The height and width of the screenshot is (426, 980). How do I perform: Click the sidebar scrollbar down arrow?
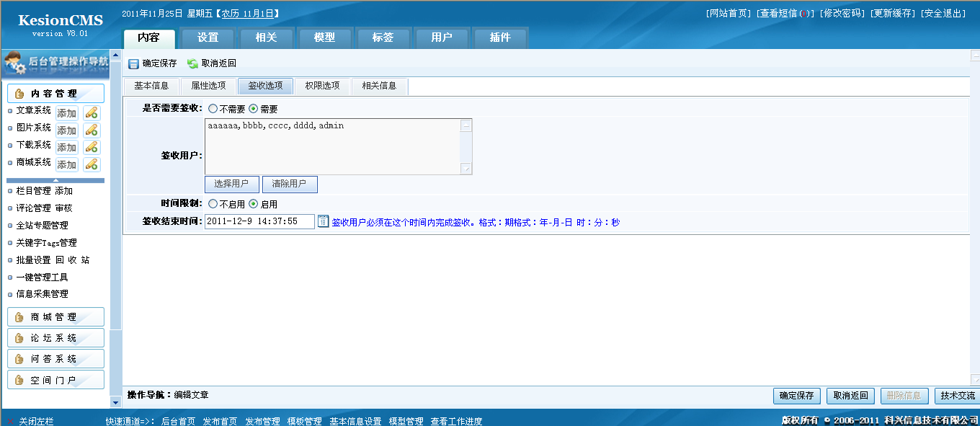coord(115,401)
